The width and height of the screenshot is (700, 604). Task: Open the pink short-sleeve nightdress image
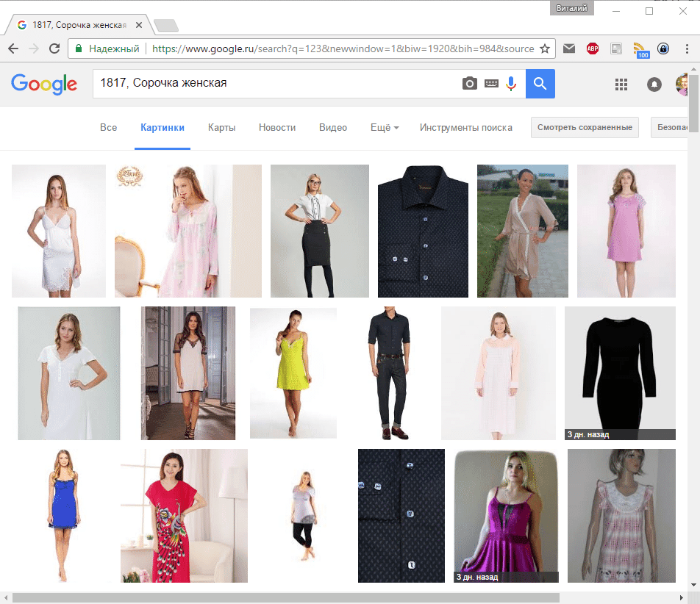click(626, 231)
